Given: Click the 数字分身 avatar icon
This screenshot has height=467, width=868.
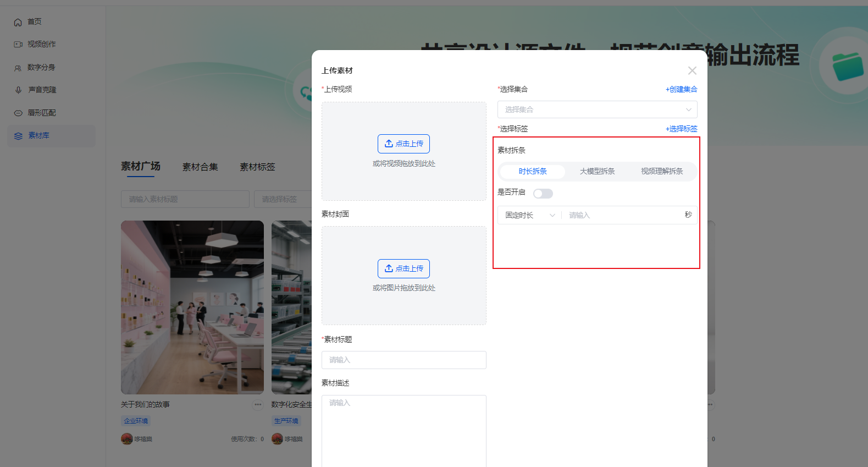Looking at the screenshot, I should point(18,68).
